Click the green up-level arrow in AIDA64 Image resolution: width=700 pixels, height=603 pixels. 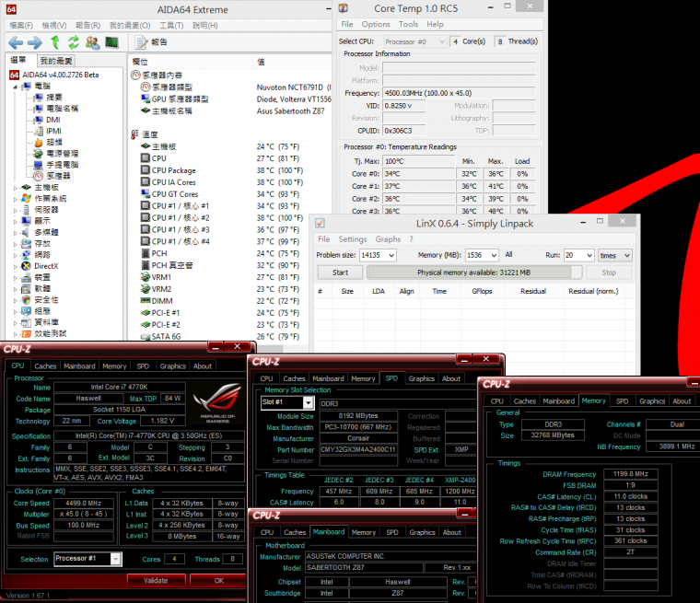pos(56,42)
